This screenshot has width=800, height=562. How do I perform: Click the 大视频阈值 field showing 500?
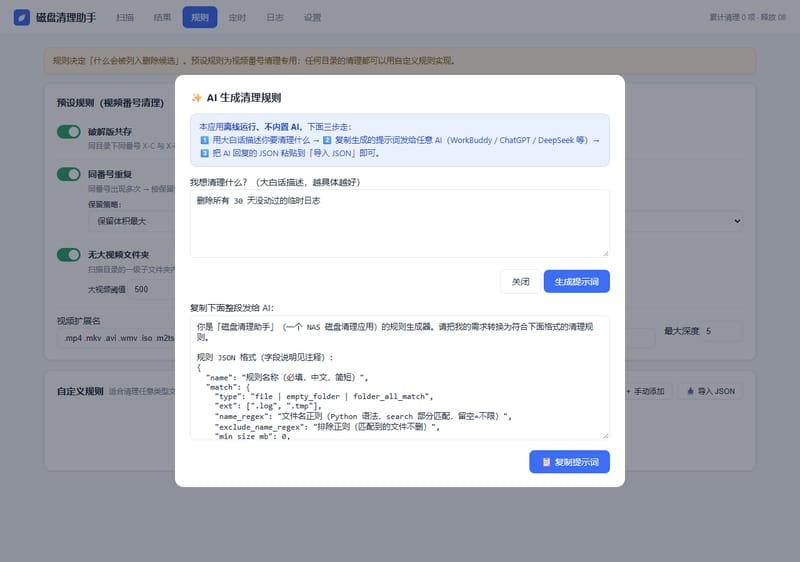[153, 289]
